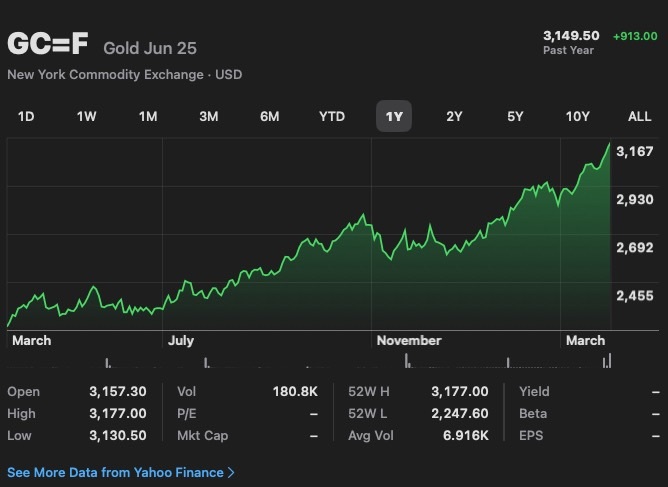This screenshot has height=487, width=668.
Task: Click the 3,149.50 current price value
Action: click(x=571, y=36)
